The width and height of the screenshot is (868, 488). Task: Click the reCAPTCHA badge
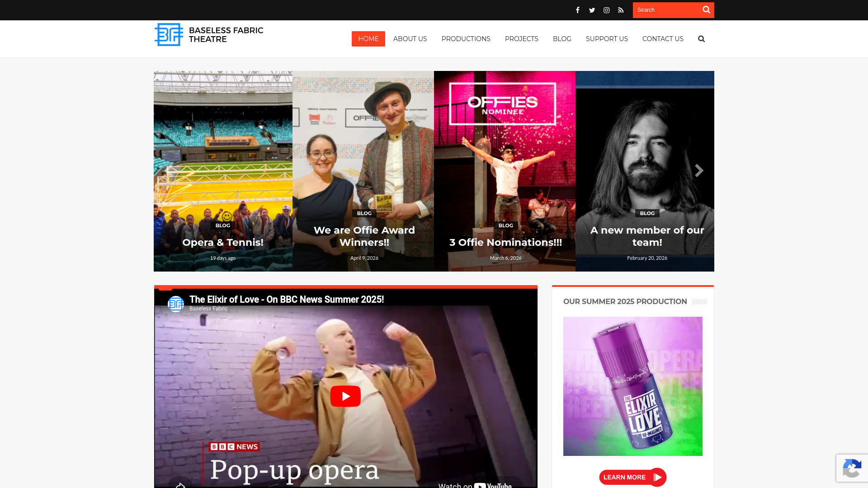coord(852,468)
